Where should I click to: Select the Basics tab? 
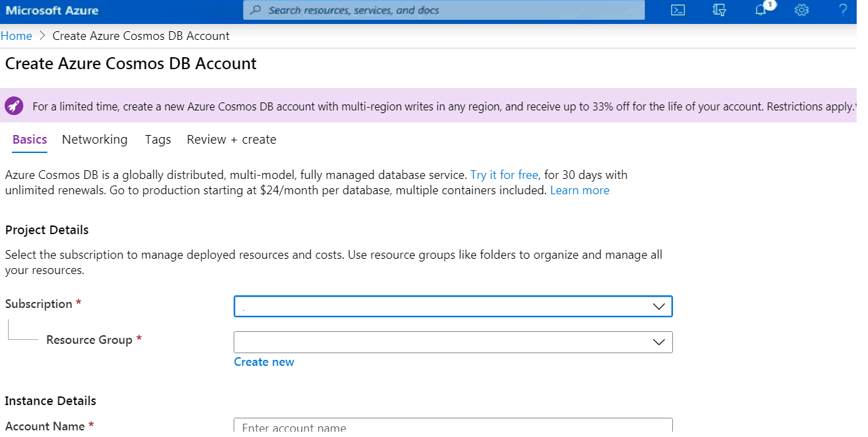coord(29,140)
